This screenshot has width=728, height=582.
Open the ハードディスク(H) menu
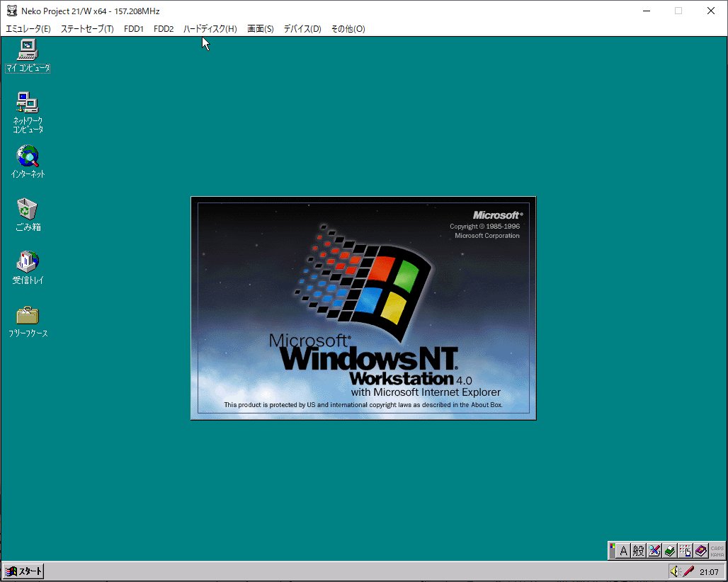tap(210, 29)
